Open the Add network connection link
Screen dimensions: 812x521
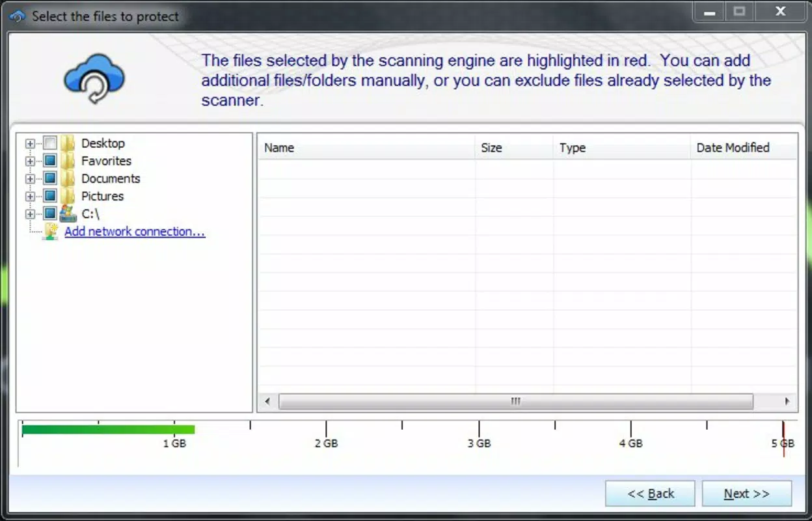[135, 232]
